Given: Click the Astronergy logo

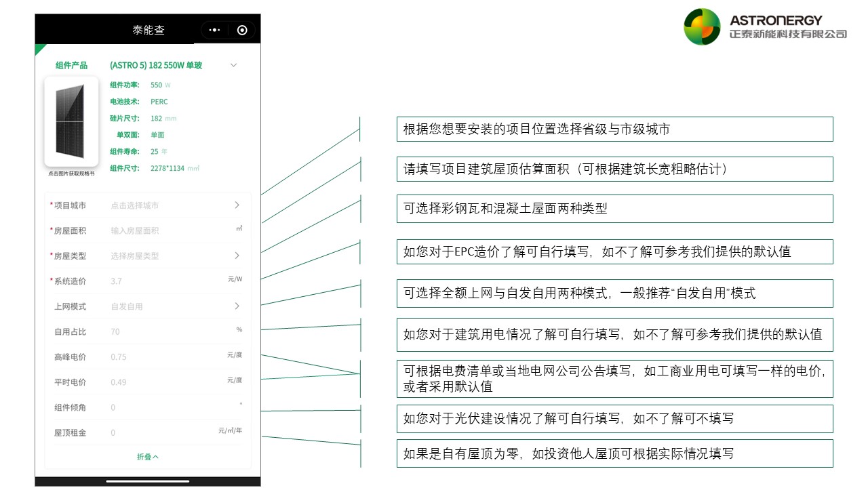Looking at the screenshot, I should pyautogui.click(x=765, y=27).
